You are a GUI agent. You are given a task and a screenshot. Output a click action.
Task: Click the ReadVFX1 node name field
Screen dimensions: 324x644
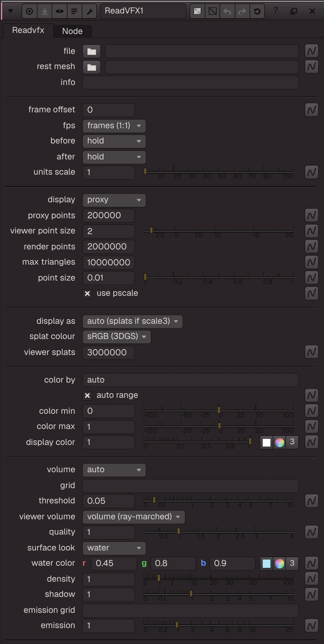pyautogui.click(x=143, y=11)
